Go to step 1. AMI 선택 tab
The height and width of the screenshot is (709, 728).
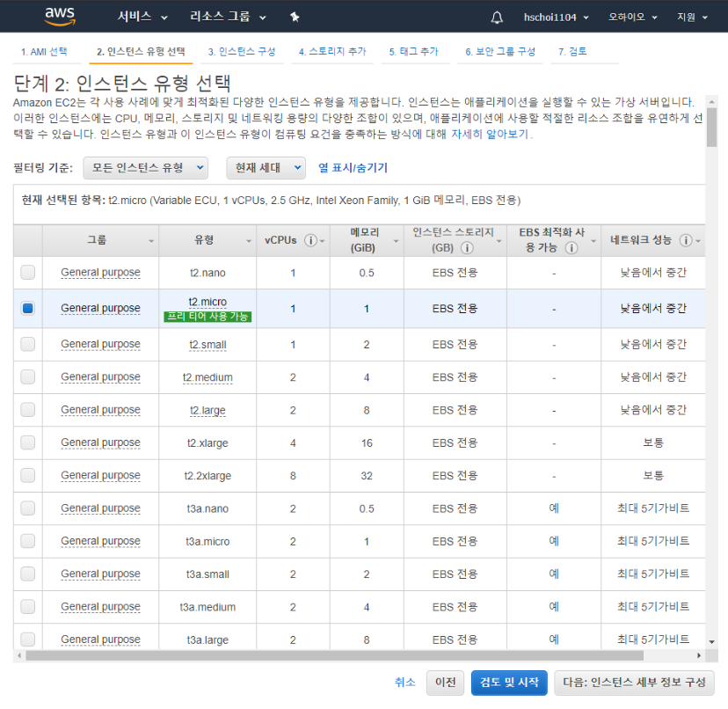coord(44,52)
